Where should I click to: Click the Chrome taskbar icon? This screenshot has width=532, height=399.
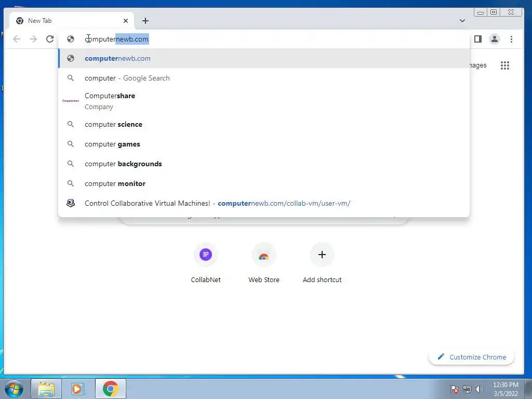click(111, 389)
